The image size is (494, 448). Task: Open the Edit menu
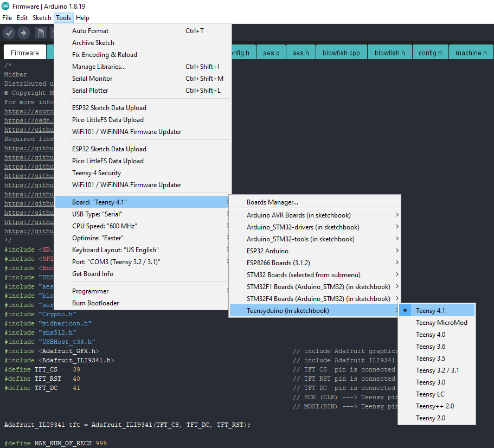[x=22, y=18]
